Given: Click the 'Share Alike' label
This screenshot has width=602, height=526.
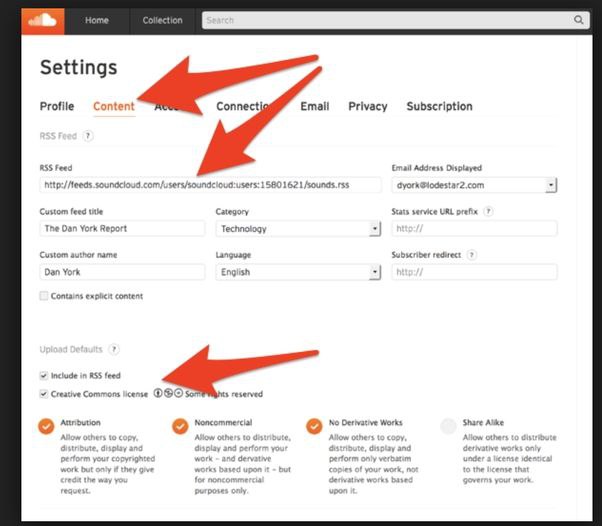Looking at the screenshot, I should (483, 422).
